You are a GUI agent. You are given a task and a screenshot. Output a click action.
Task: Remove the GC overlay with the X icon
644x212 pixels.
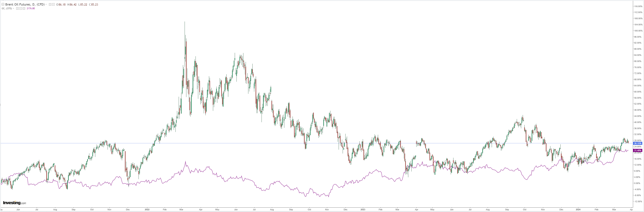point(24,8)
